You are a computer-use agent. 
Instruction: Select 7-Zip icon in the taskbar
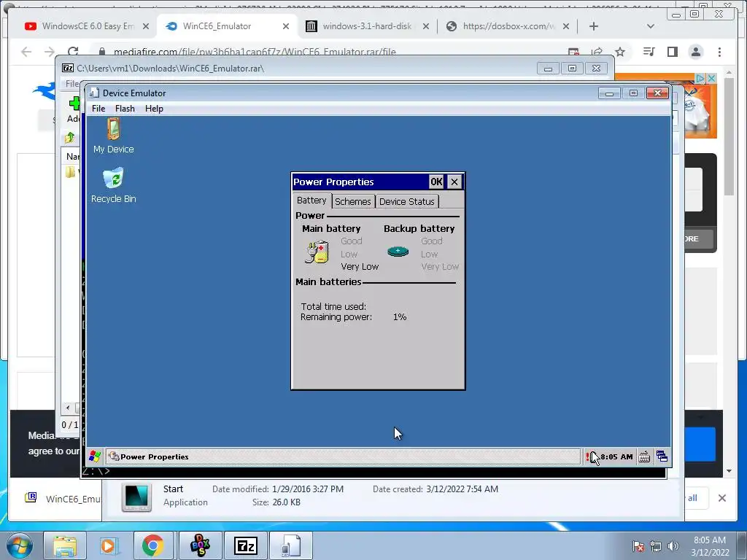coord(246,545)
